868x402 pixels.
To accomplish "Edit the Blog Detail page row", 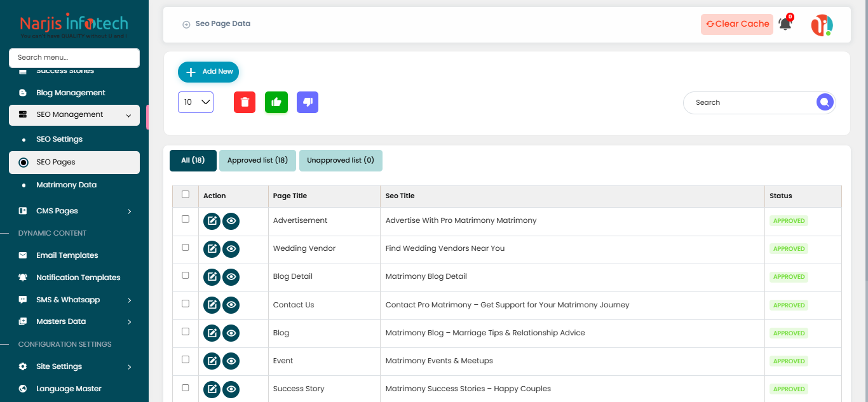I will click(212, 276).
